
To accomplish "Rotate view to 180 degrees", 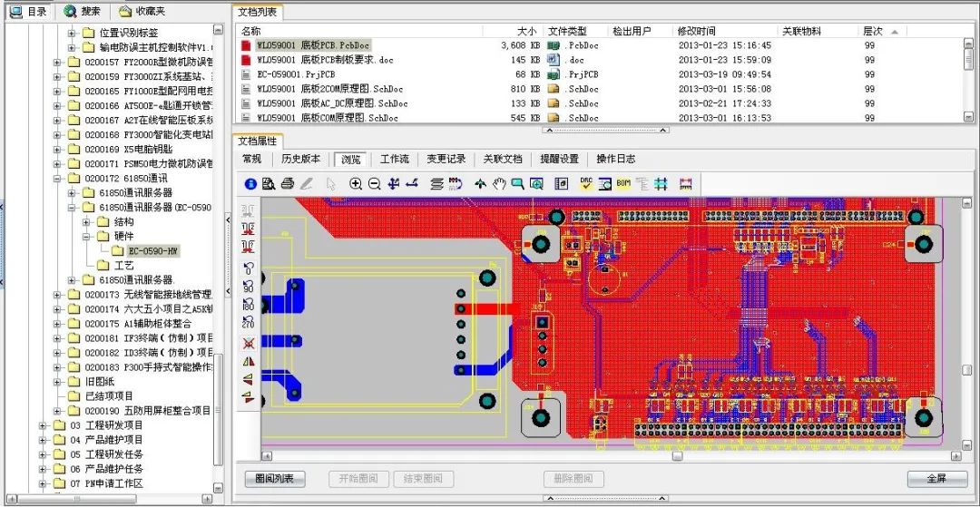I will 249,304.
